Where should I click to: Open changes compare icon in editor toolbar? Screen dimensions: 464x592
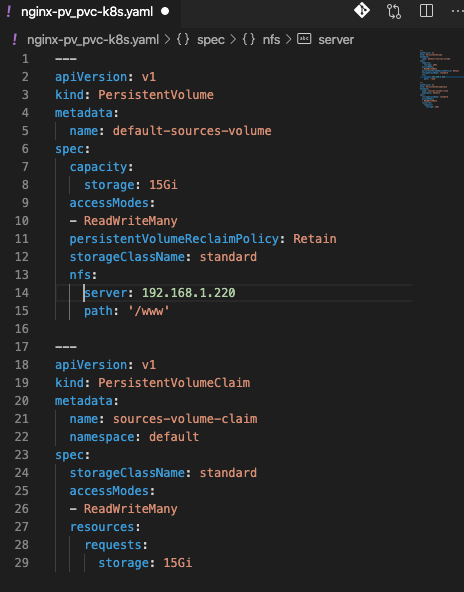394,11
